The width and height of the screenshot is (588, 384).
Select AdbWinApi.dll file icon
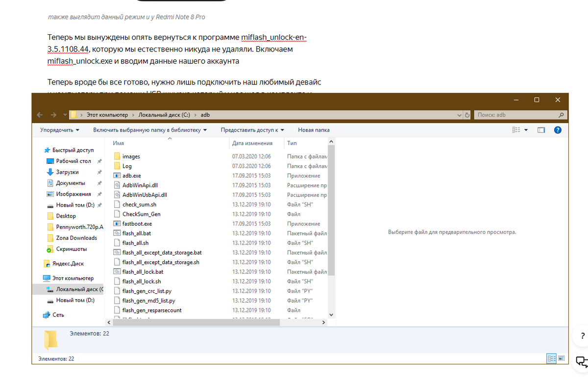tap(117, 185)
